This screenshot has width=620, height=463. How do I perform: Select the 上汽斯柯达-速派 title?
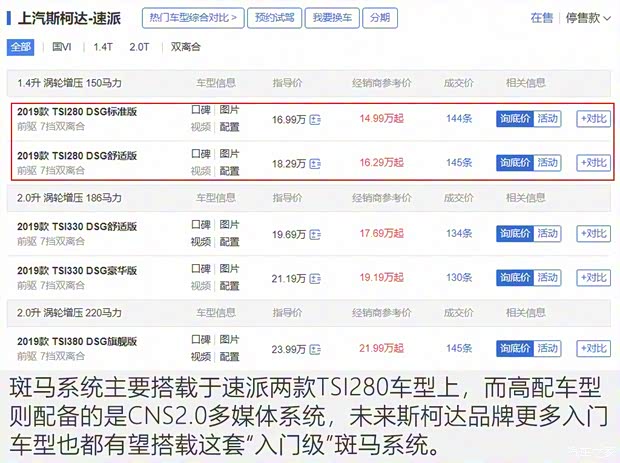[69, 18]
